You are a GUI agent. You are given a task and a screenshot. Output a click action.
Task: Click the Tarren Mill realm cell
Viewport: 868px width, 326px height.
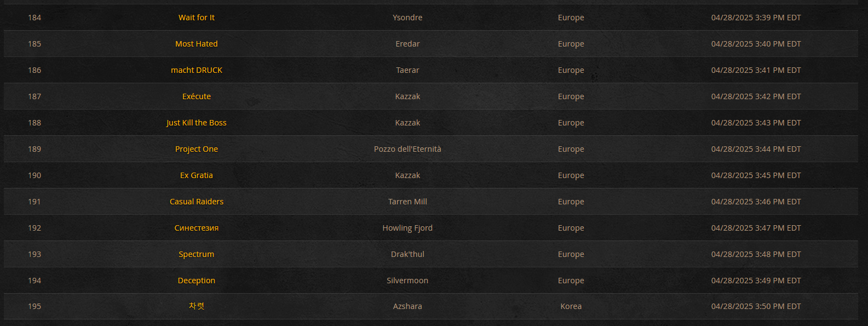point(407,202)
